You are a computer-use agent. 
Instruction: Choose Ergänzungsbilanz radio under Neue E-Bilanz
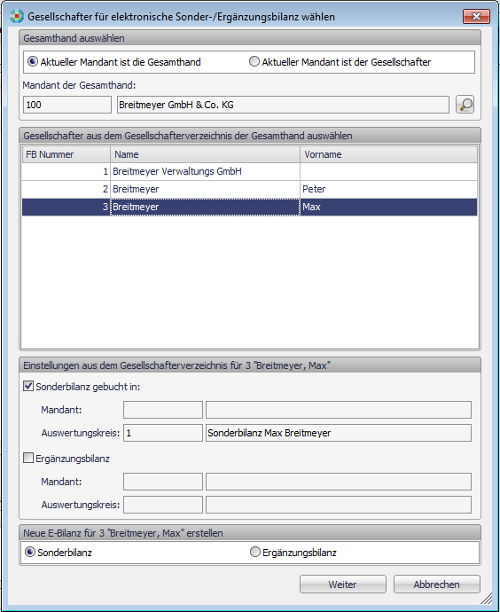pos(255,552)
